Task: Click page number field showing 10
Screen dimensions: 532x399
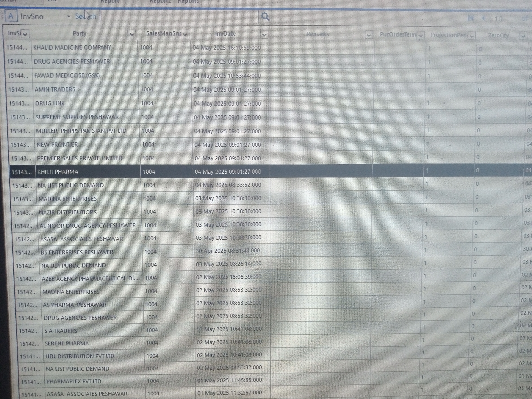Action: pyautogui.click(x=498, y=19)
